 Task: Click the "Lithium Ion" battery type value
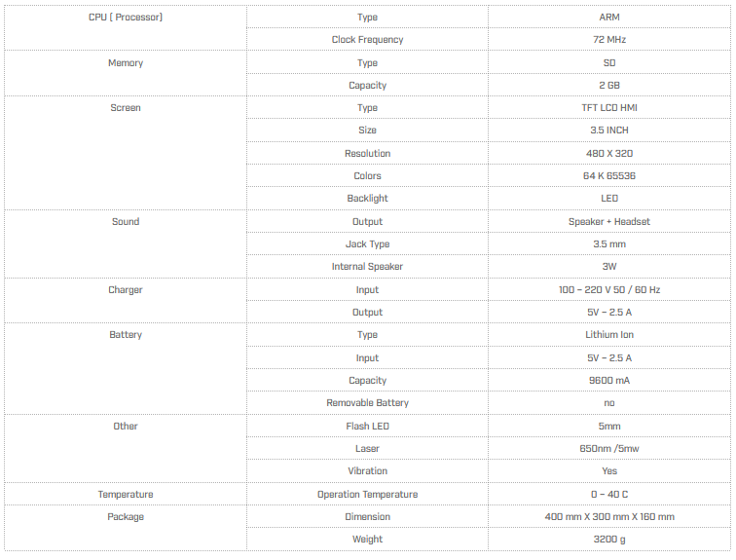tap(609, 335)
